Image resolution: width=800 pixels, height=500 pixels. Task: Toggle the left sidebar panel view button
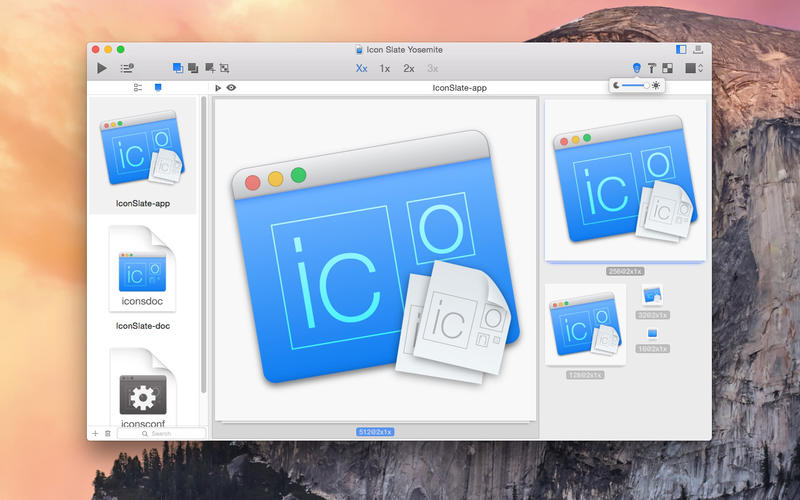pyautogui.click(x=681, y=48)
